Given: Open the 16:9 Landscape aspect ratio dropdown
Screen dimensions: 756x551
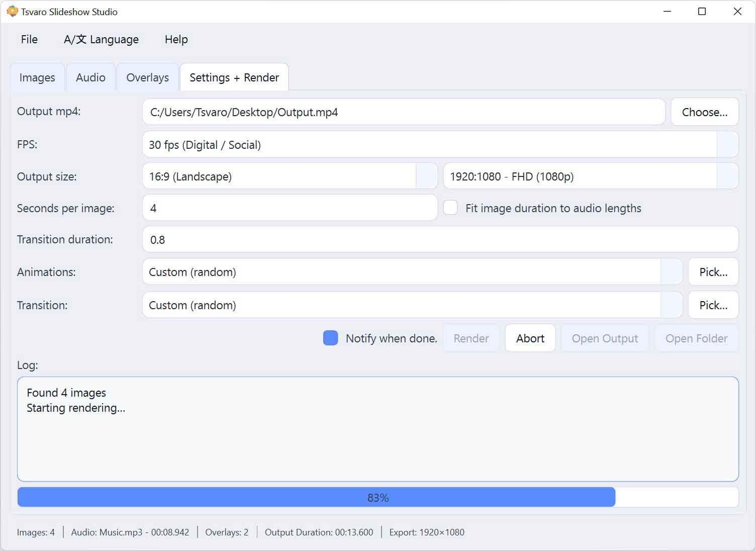Looking at the screenshot, I should click(x=426, y=176).
